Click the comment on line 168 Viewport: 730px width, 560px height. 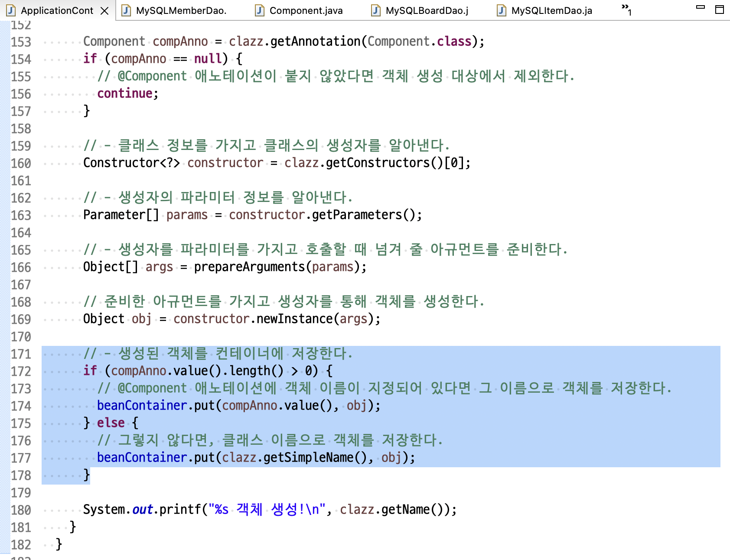(x=284, y=302)
